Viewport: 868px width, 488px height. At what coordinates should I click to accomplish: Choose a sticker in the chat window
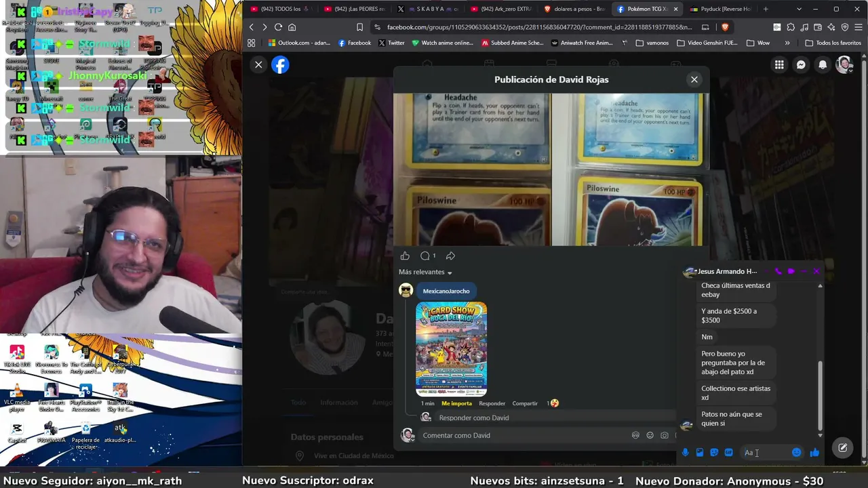pos(714,452)
